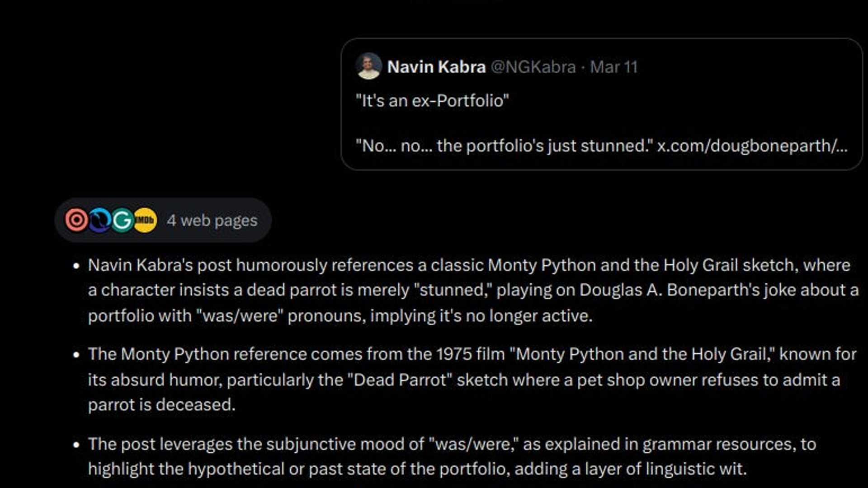Click the second bullet point marker
The width and height of the screenshot is (868, 488).
click(x=76, y=354)
